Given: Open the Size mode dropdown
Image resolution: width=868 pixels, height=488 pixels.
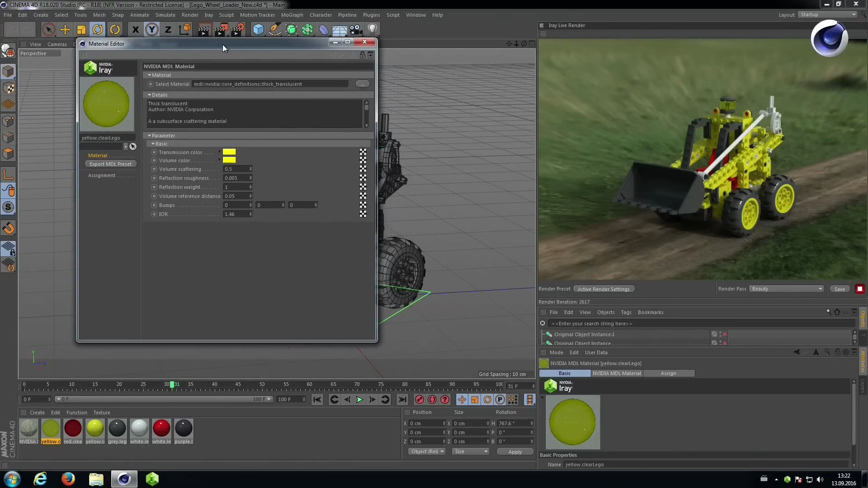Looking at the screenshot, I should (x=471, y=452).
